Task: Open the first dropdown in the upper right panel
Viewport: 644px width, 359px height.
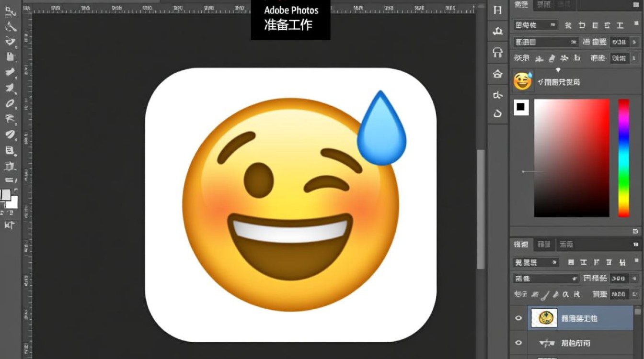Action: click(536, 25)
